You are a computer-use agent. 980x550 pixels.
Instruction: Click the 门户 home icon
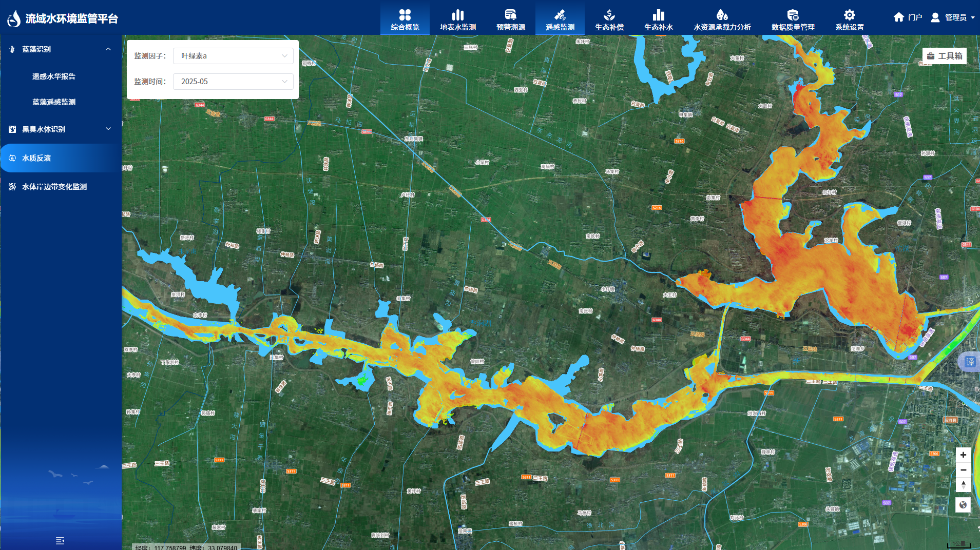point(898,17)
